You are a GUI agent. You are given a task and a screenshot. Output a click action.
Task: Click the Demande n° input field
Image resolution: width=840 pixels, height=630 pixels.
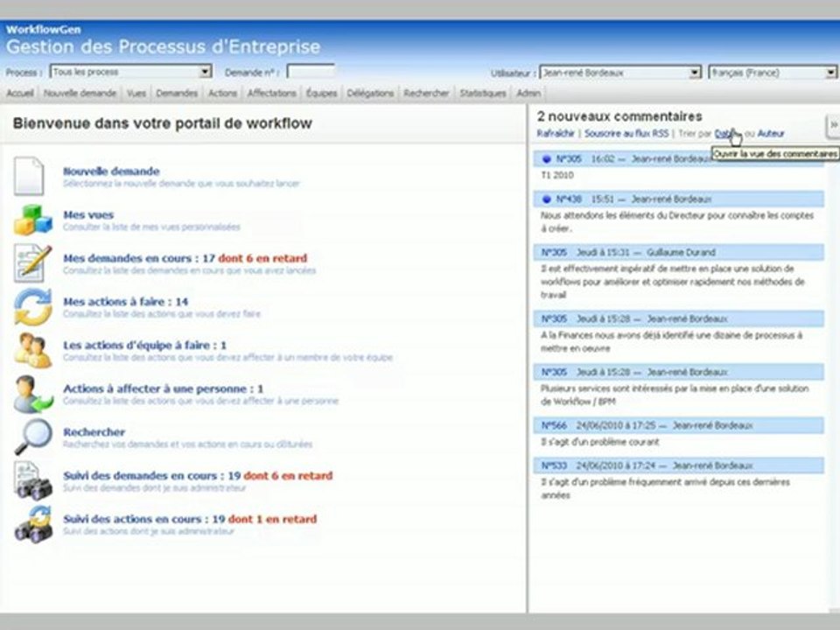[311, 72]
